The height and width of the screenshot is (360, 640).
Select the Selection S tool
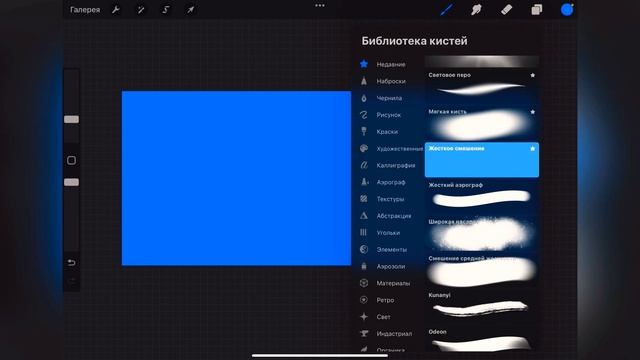tap(166, 10)
